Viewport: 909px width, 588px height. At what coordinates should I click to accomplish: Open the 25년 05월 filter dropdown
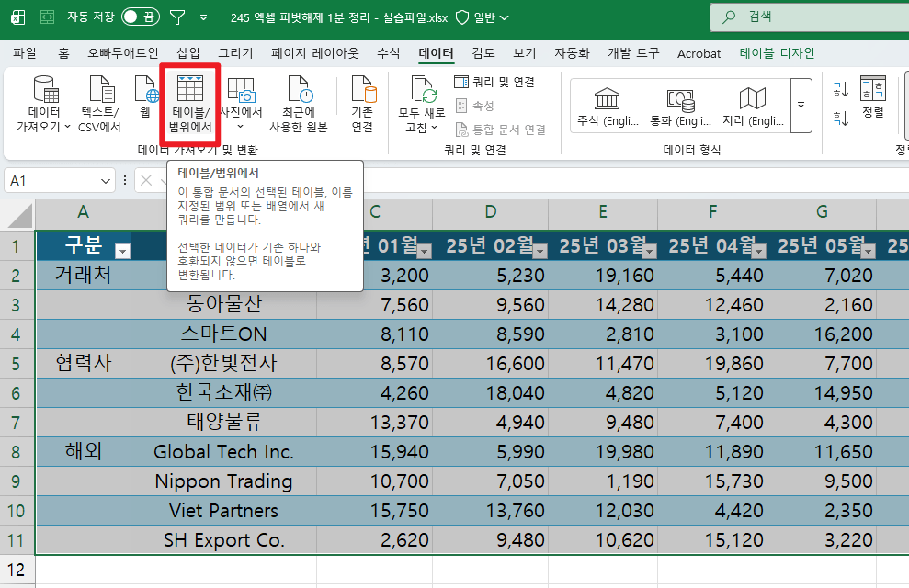pos(869,251)
